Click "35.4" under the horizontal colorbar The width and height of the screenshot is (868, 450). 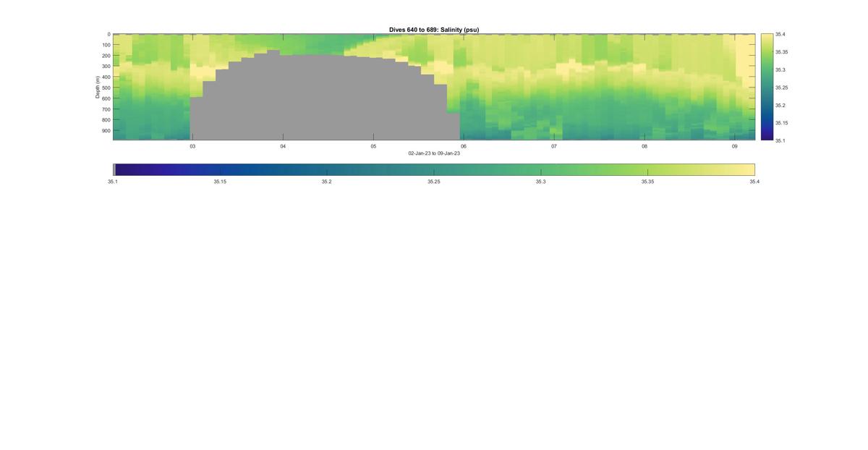point(754,182)
